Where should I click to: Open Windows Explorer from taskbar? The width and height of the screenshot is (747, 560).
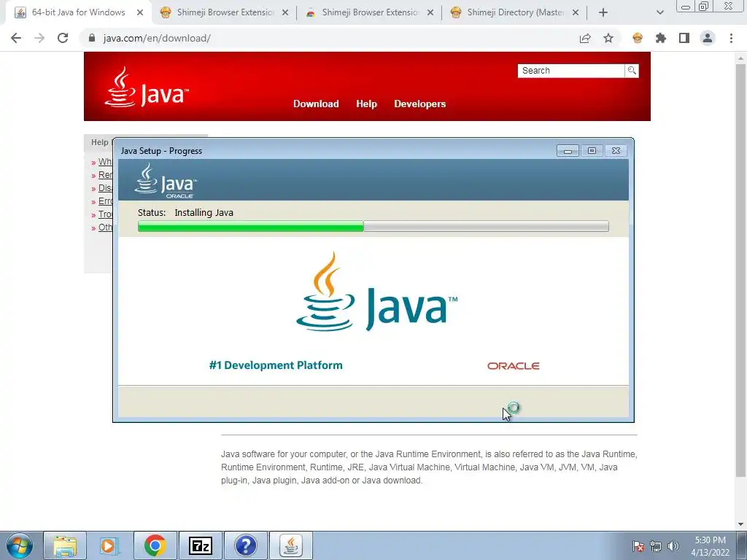tap(65, 545)
